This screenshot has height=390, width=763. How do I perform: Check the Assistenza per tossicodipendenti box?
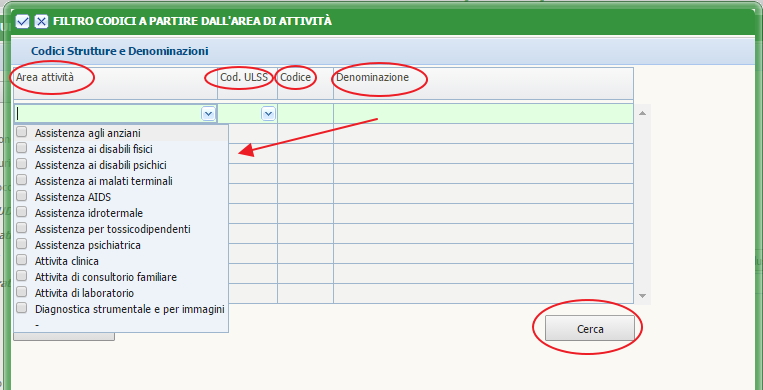point(21,228)
